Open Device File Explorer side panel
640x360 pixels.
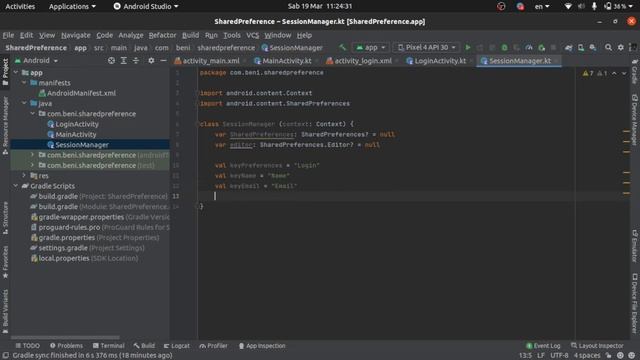635,303
